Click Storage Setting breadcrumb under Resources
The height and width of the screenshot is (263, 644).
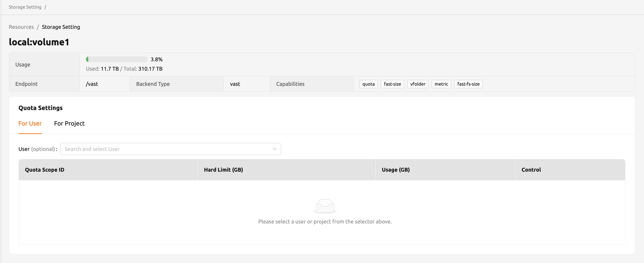[x=61, y=27]
